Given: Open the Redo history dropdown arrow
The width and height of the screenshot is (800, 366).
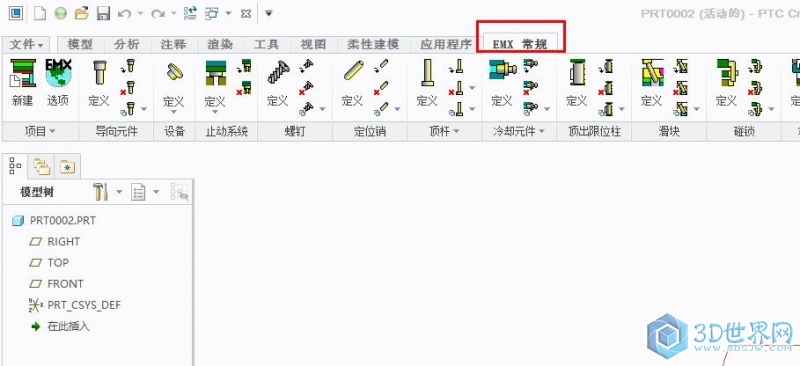Looking at the screenshot, I should [x=173, y=14].
